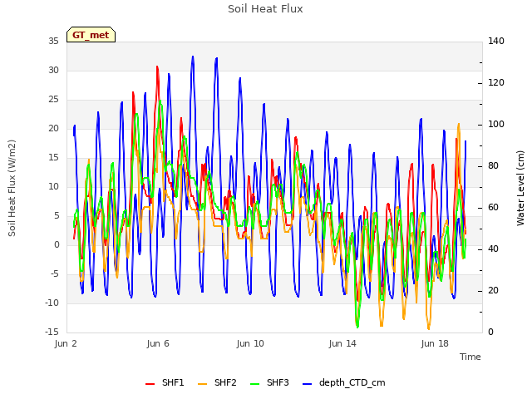Click the GT_met annotation label
Viewport: 532px width, 399px height.
91,35
